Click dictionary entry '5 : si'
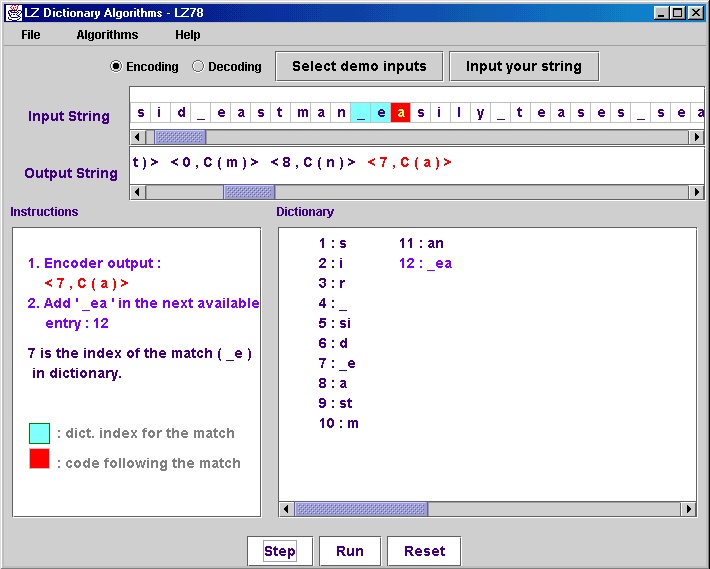Viewport: 710px width, 569px height. click(335, 323)
